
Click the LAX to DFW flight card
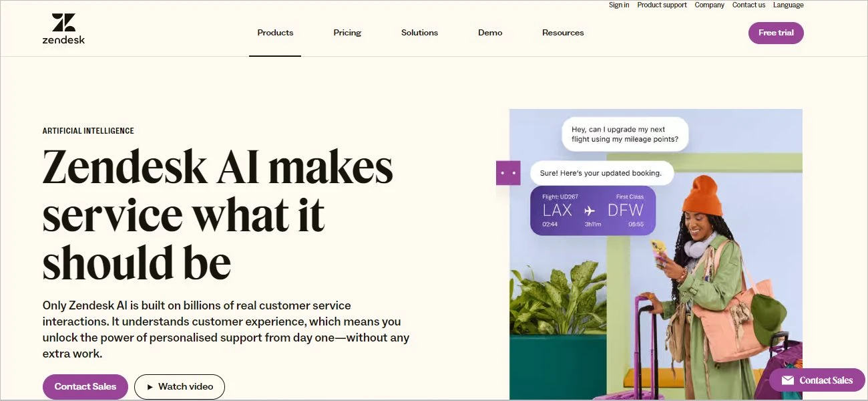(x=593, y=211)
